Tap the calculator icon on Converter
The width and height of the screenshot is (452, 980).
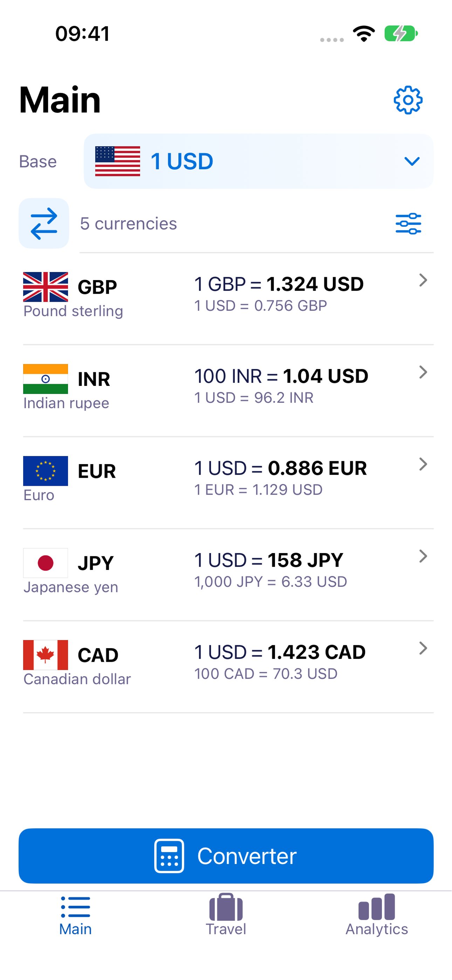coord(169,856)
